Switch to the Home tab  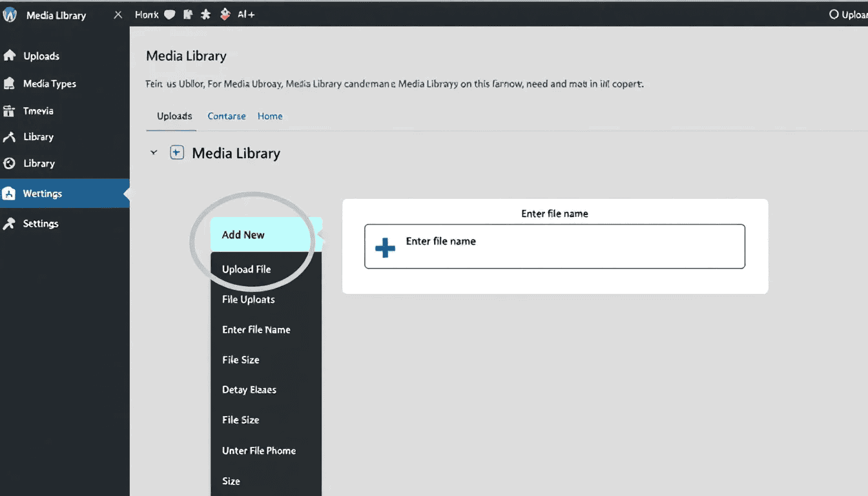click(x=270, y=116)
